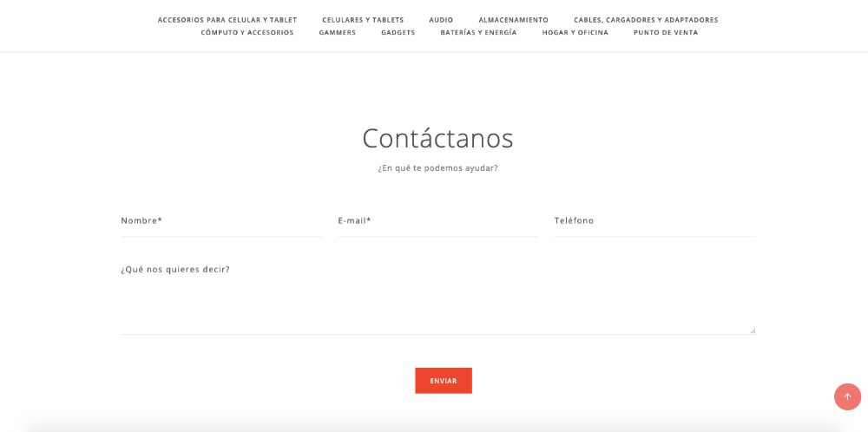
Task: Go to the Audio category
Action: (441, 20)
